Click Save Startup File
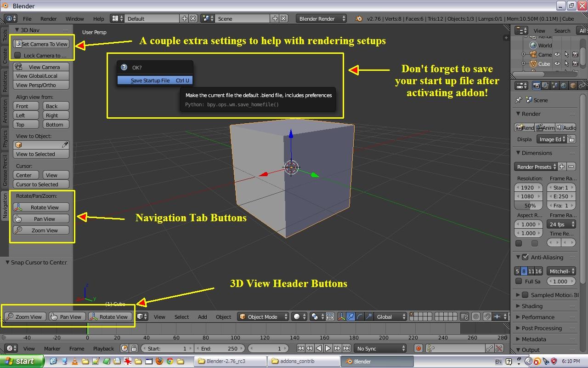The height and width of the screenshot is (368, 588). pos(154,80)
